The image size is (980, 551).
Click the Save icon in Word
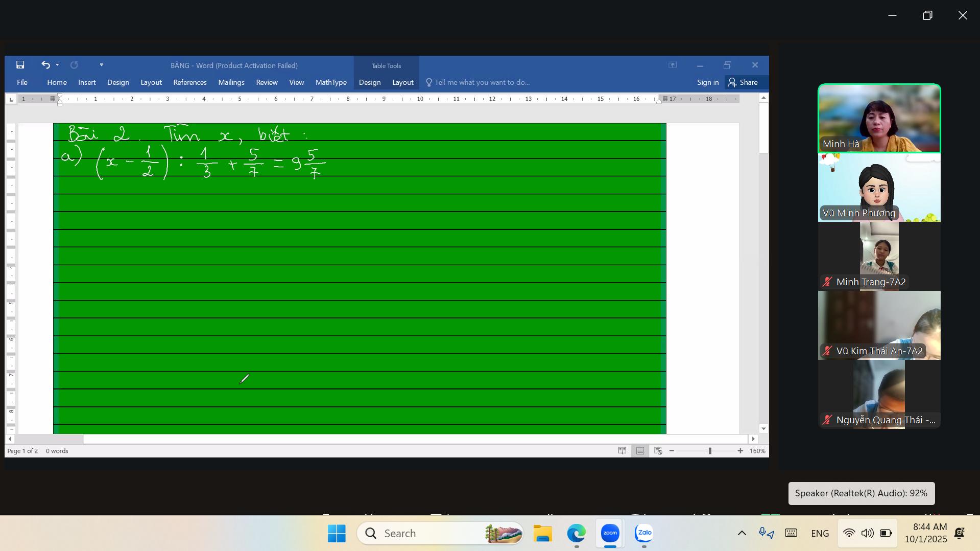click(x=20, y=65)
